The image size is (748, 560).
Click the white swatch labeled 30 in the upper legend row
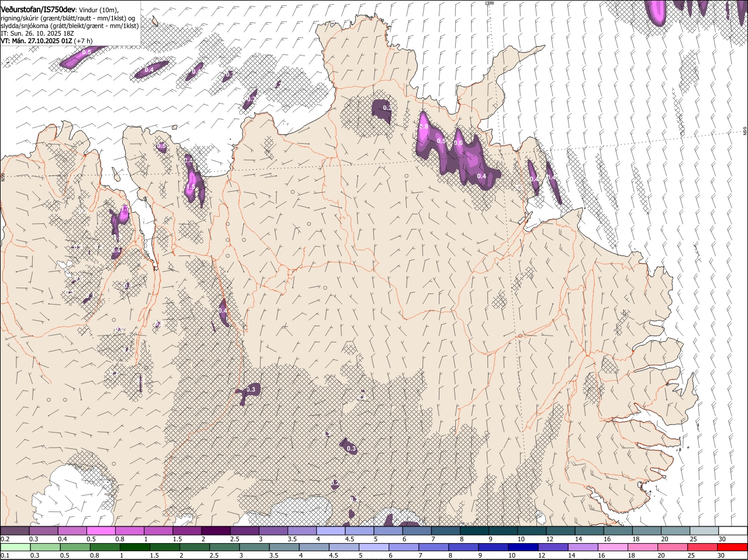click(734, 530)
